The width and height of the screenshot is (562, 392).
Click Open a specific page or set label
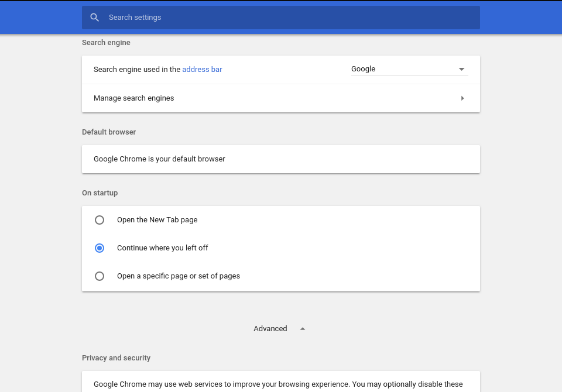pyautogui.click(x=179, y=276)
